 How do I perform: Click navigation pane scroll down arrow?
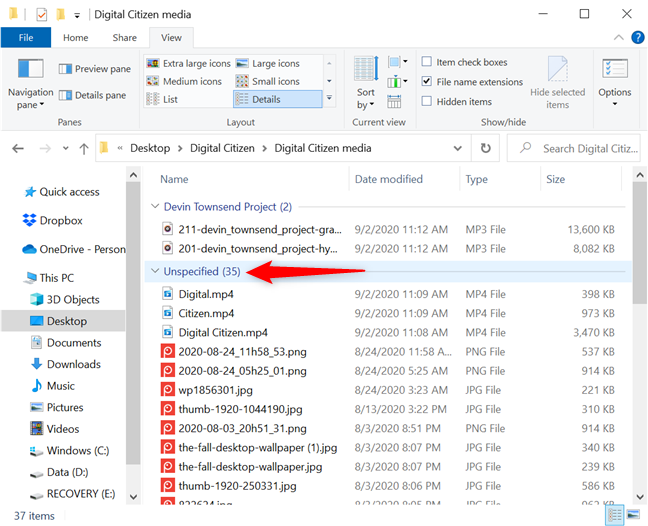tap(133, 496)
